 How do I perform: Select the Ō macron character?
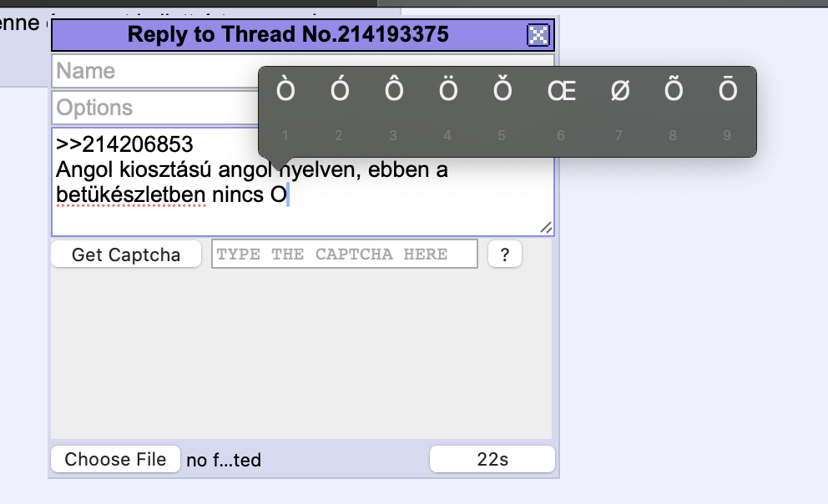pos(728,89)
